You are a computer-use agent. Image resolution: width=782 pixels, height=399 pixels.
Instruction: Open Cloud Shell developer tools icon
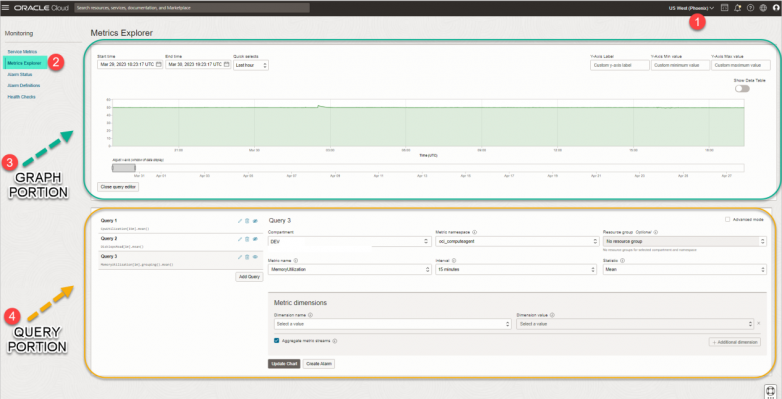725,7
